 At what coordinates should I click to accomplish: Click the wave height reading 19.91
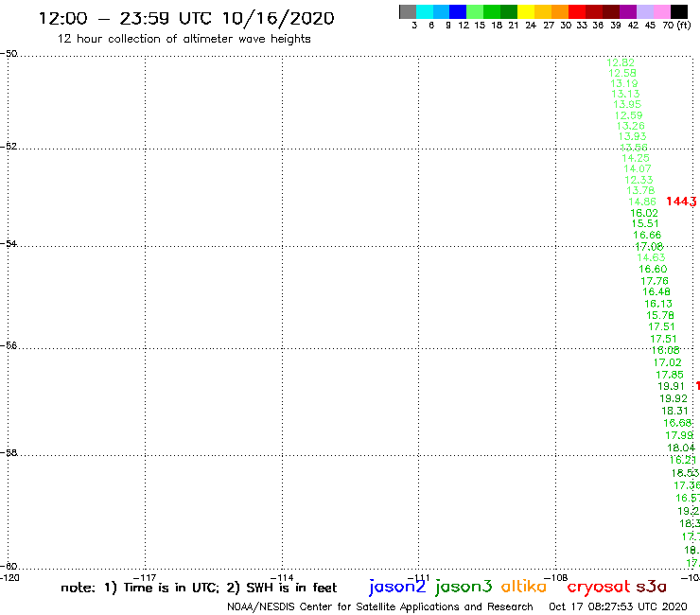(671, 386)
